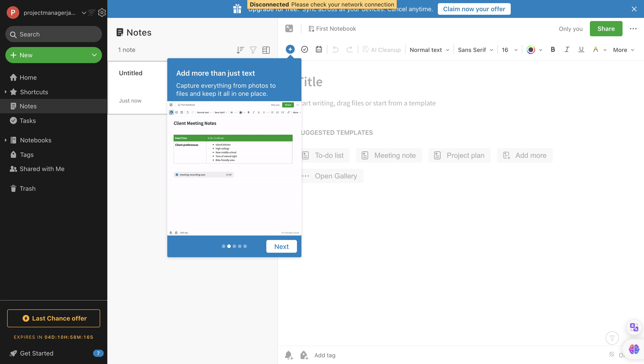Image resolution: width=644 pixels, height=364 pixels.
Task: Open the Sans Serif font dropdown
Action: click(475, 50)
